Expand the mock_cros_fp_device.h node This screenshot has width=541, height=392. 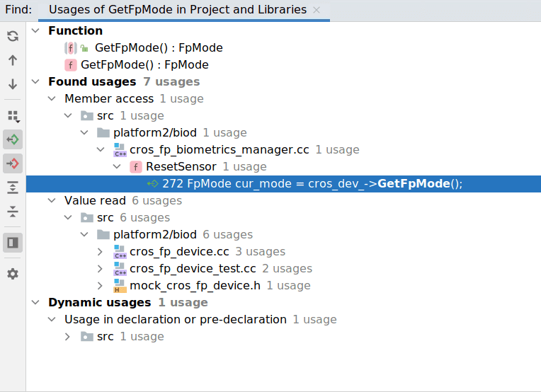101,286
